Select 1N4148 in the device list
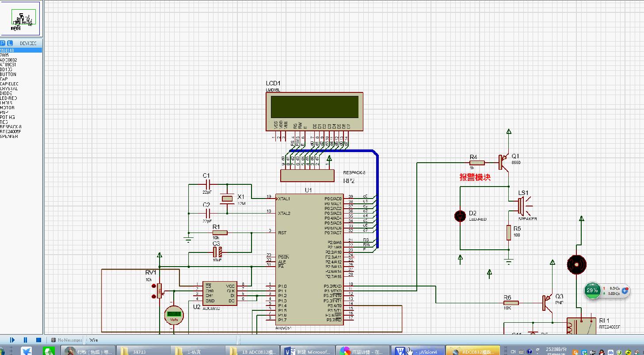Image resolution: width=644 pixels, height=355 pixels. pos(21,50)
